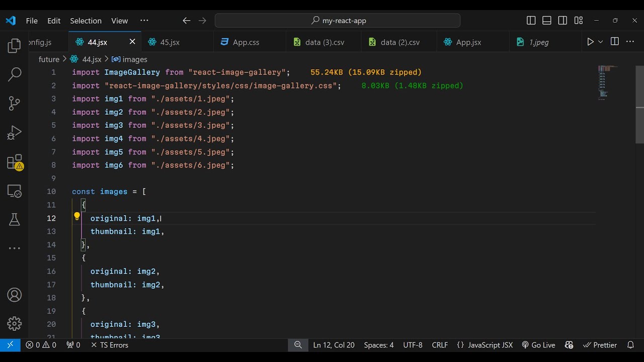Open the View menu
This screenshot has width=644, height=362.
pos(119,21)
